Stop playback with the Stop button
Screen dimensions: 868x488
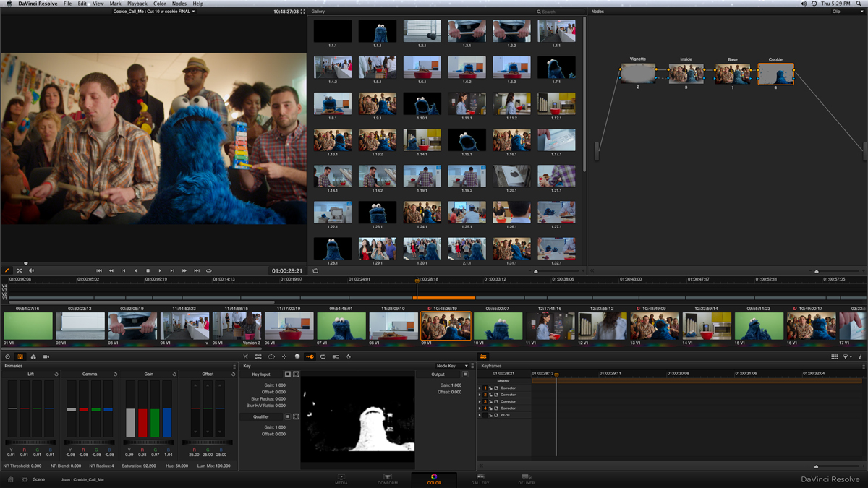(148, 270)
